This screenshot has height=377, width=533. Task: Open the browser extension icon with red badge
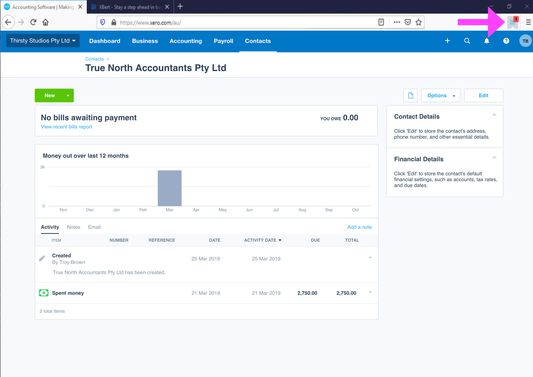point(513,22)
